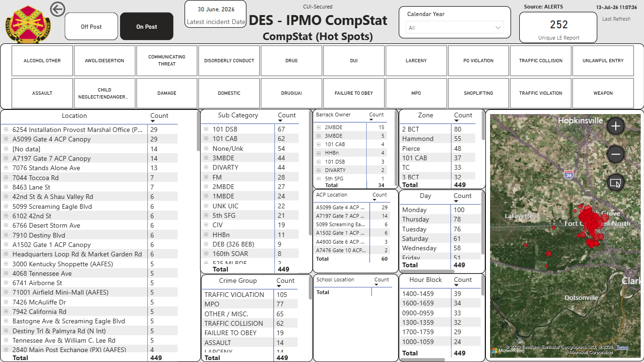Zoom out on the map
The width and height of the screenshot is (644, 362).
point(616,154)
